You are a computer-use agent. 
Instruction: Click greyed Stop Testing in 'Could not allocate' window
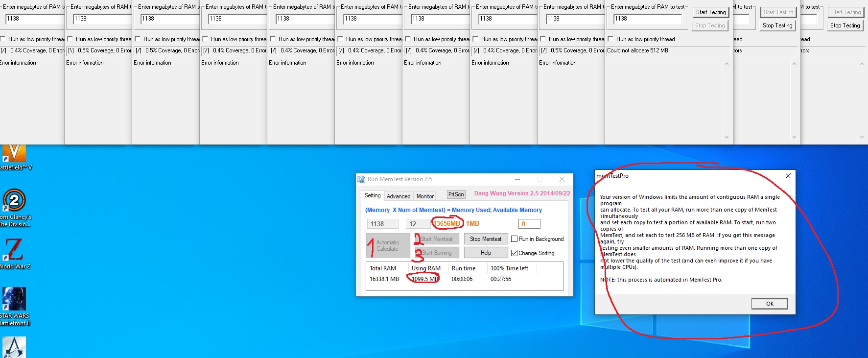(x=710, y=25)
